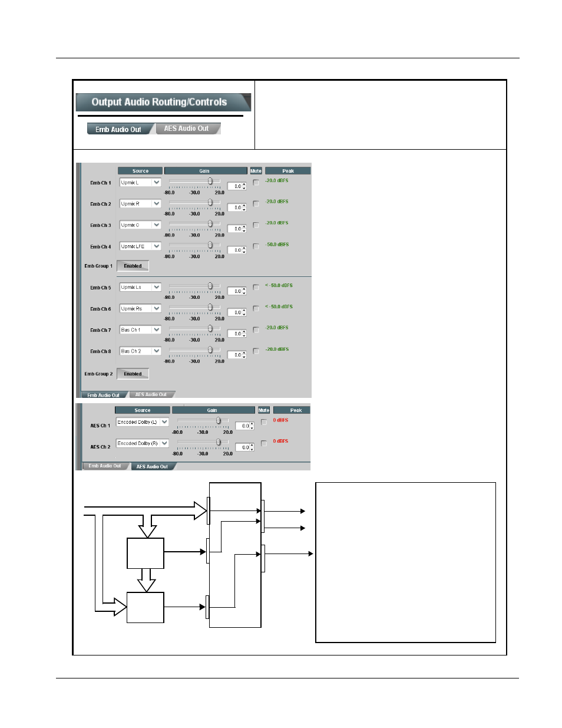The width and height of the screenshot is (562, 728).
Task: Open Emb Ch 1 source dropdown (Upmix L)
Action: tap(140, 183)
